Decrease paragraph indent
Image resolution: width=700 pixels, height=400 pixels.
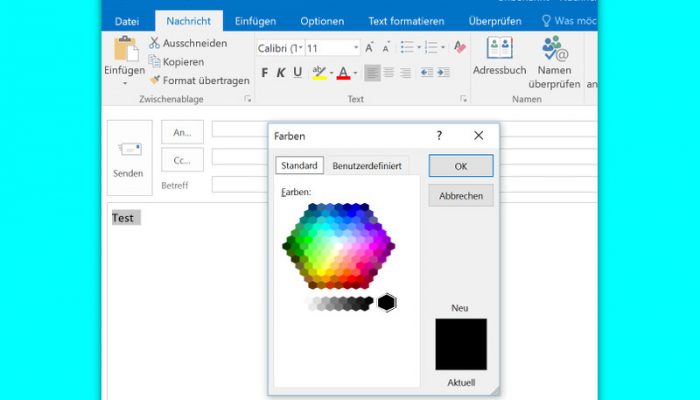(x=427, y=72)
